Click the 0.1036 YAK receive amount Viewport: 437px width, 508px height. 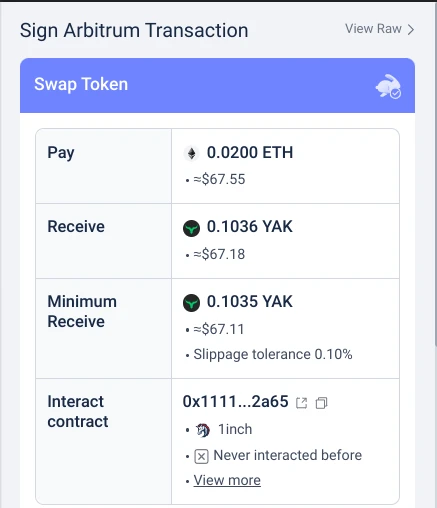pyautogui.click(x=250, y=227)
